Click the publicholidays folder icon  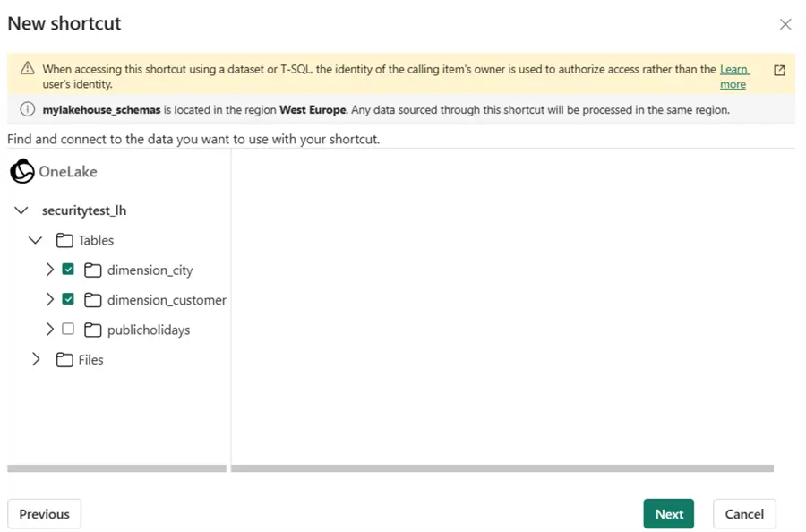92,330
